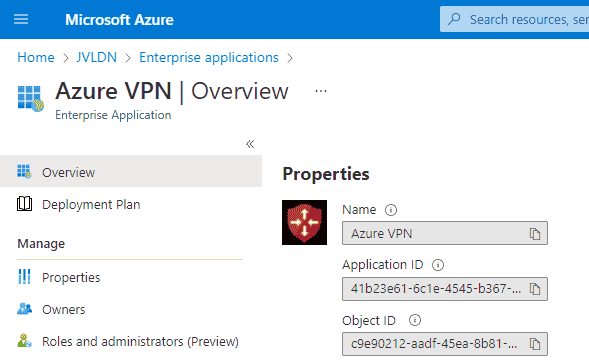This screenshot has height=361, width=589.
Task: Copy the Name field value
Action: pyautogui.click(x=535, y=234)
